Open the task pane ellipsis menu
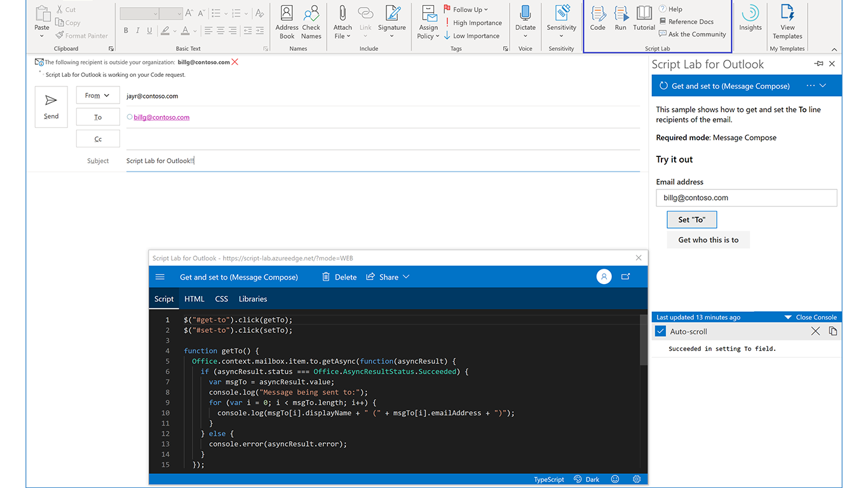Viewport: 868px width, 488px height. 810,86
